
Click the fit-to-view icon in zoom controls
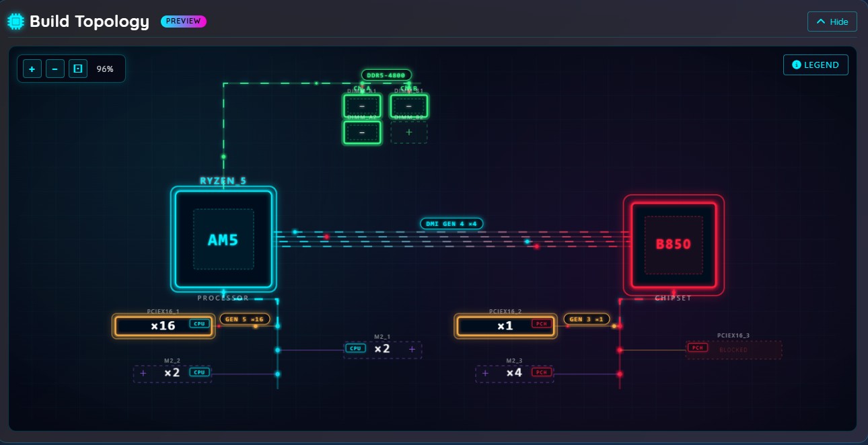(x=78, y=69)
